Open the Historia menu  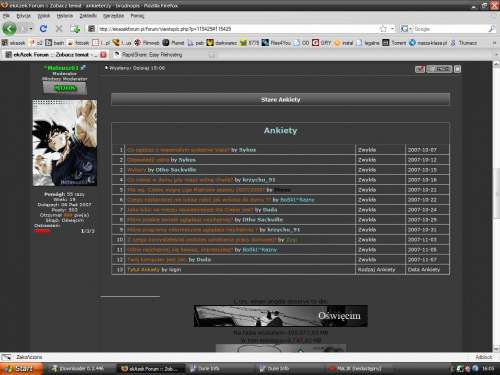point(65,16)
